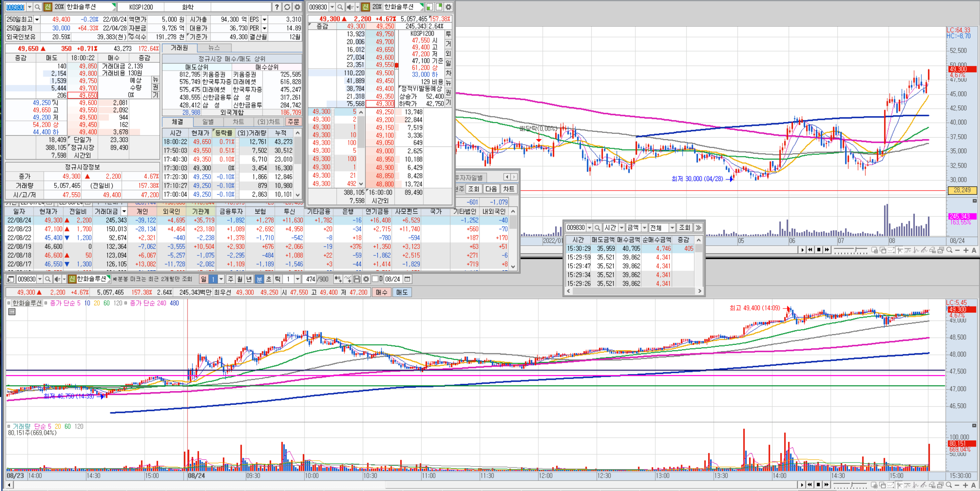Rewind the minute chart replay

click(810, 485)
